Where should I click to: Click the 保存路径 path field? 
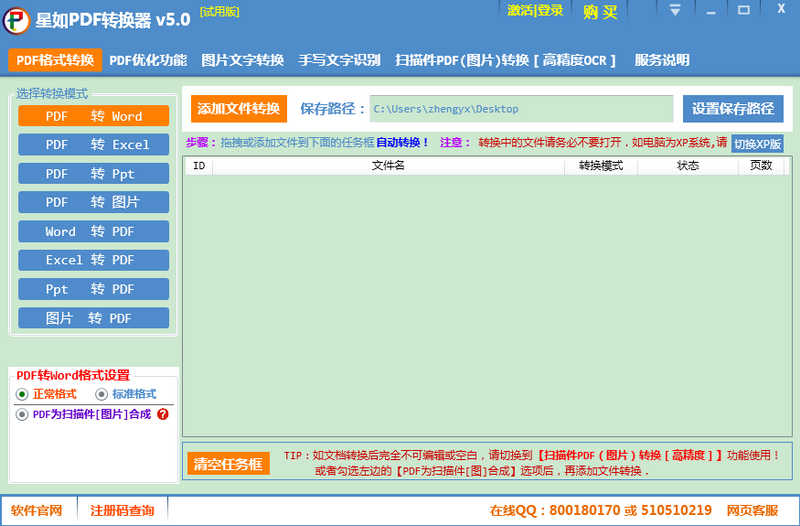coord(521,109)
